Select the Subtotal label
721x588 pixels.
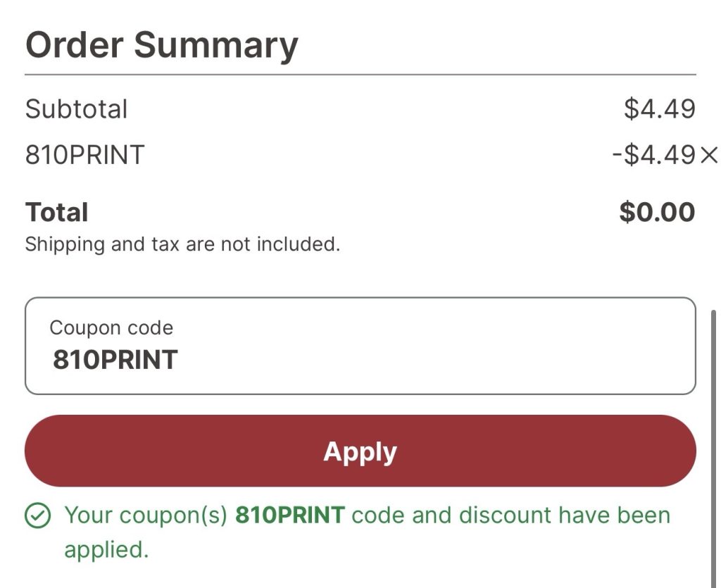pyautogui.click(x=76, y=109)
